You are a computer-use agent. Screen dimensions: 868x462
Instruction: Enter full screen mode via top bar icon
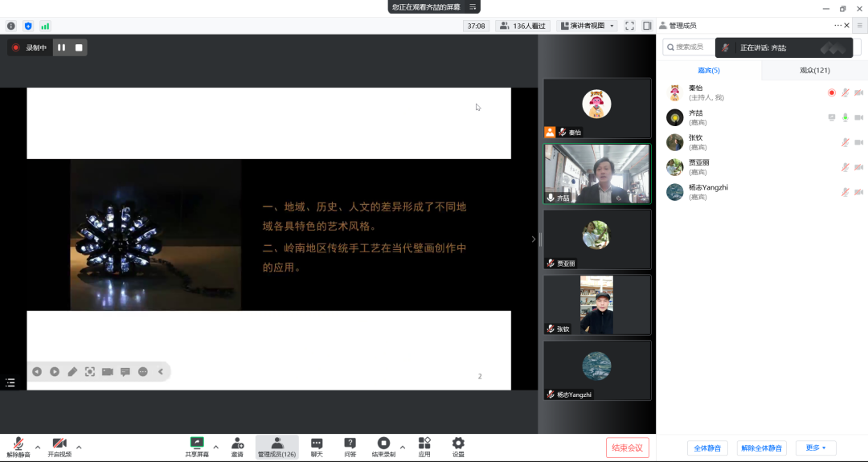point(629,26)
